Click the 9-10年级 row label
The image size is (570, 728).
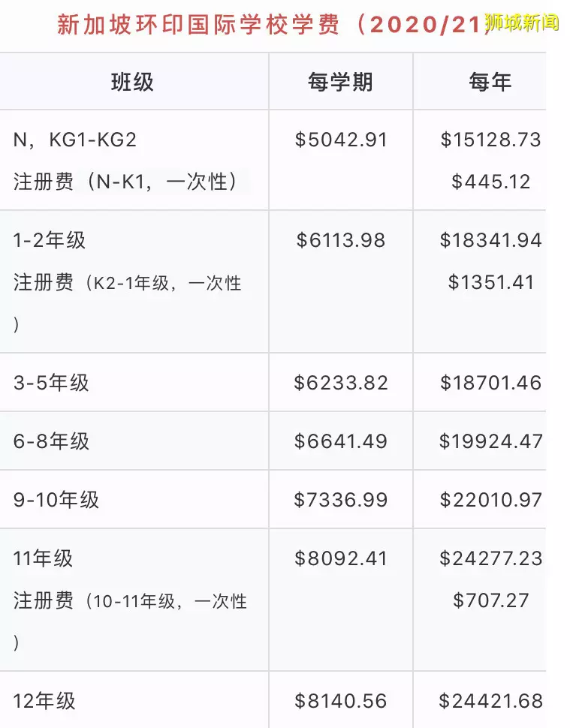(x=56, y=500)
